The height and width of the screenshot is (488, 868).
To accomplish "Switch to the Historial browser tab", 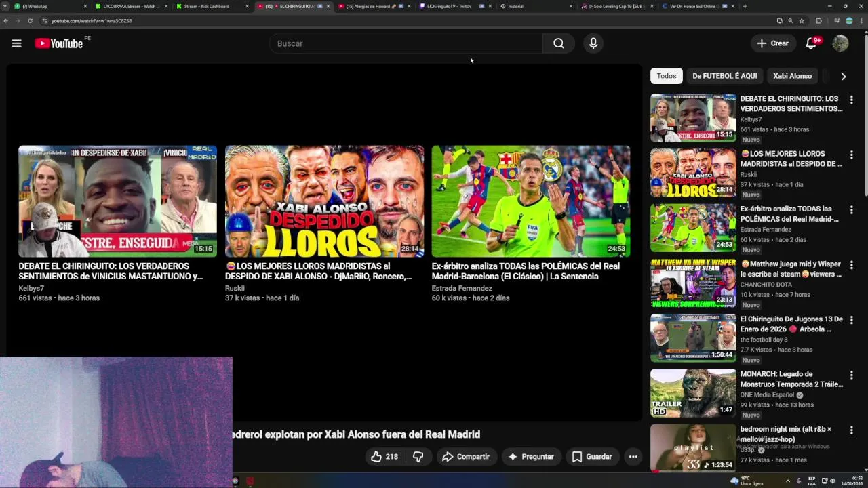I will coord(536,6).
